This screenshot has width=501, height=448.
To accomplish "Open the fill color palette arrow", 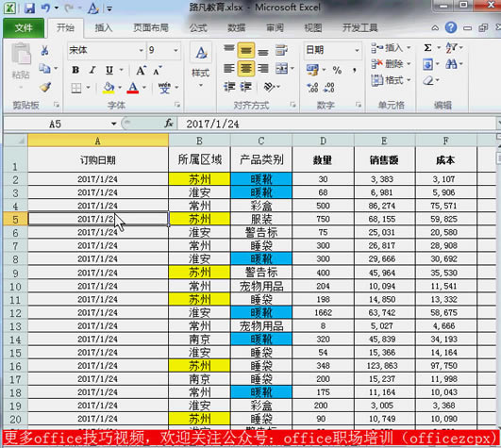I will pyautogui.click(x=120, y=87).
